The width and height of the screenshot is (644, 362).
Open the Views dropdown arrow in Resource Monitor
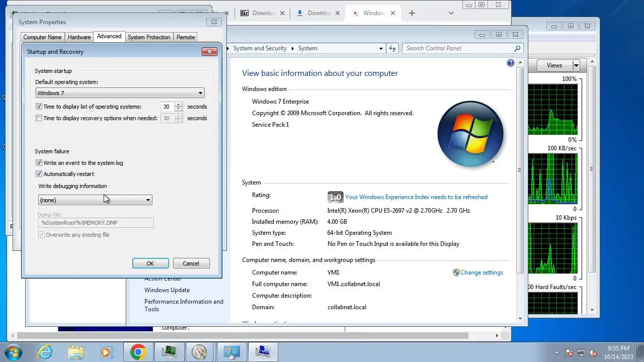[x=576, y=65]
